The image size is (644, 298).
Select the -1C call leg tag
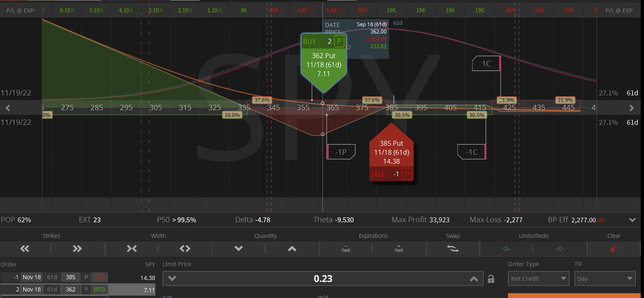point(472,152)
